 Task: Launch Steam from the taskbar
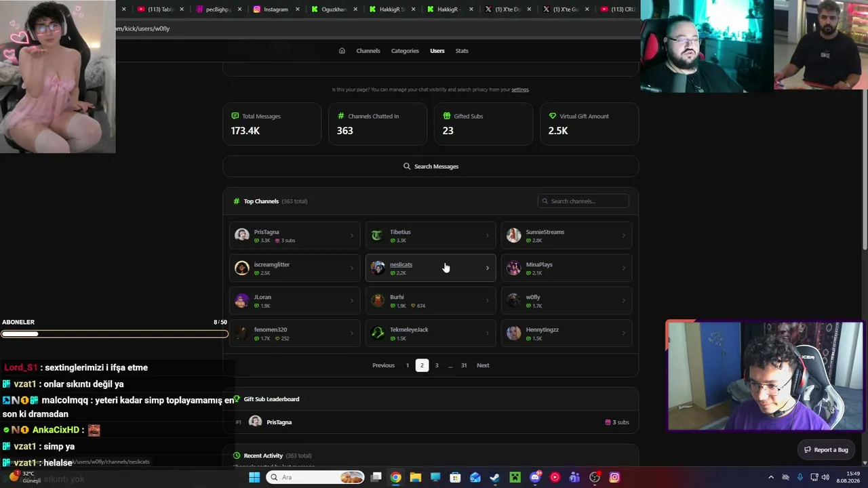[495, 477]
